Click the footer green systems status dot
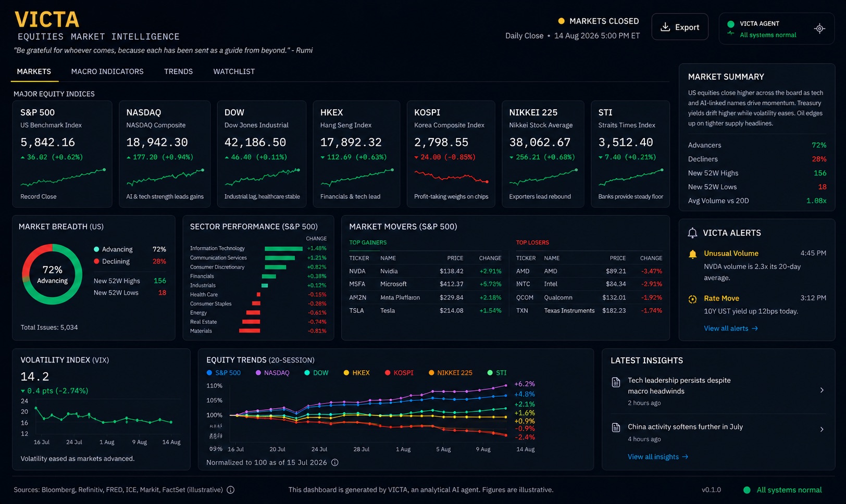Viewport: 846px width, 504px height. click(747, 490)
